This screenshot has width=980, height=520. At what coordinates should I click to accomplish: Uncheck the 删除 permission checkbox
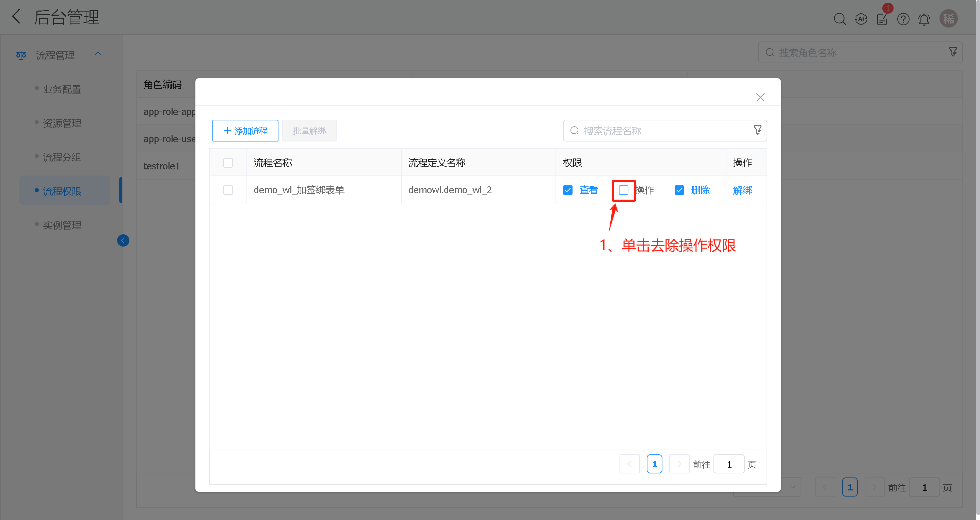click(x=679, y=190)
